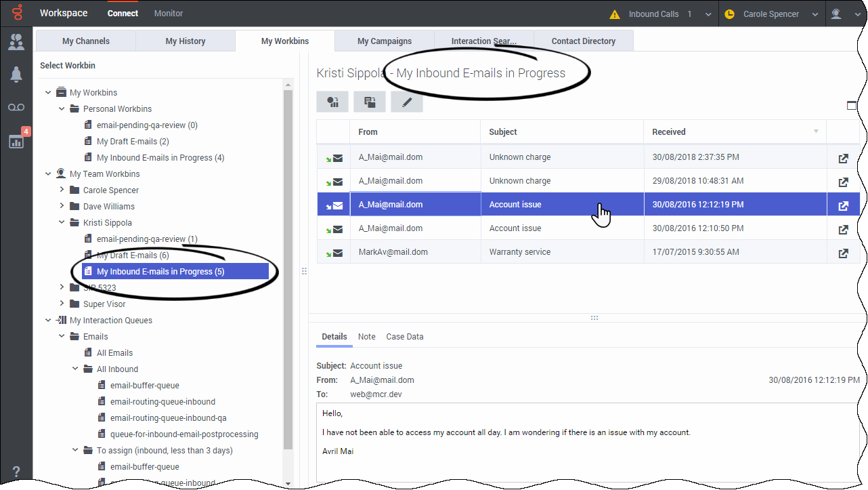Image resolution: width=868 pixels, height=490 pixels.
Task: Select the Connect menu item
Action: click(123, 14)
